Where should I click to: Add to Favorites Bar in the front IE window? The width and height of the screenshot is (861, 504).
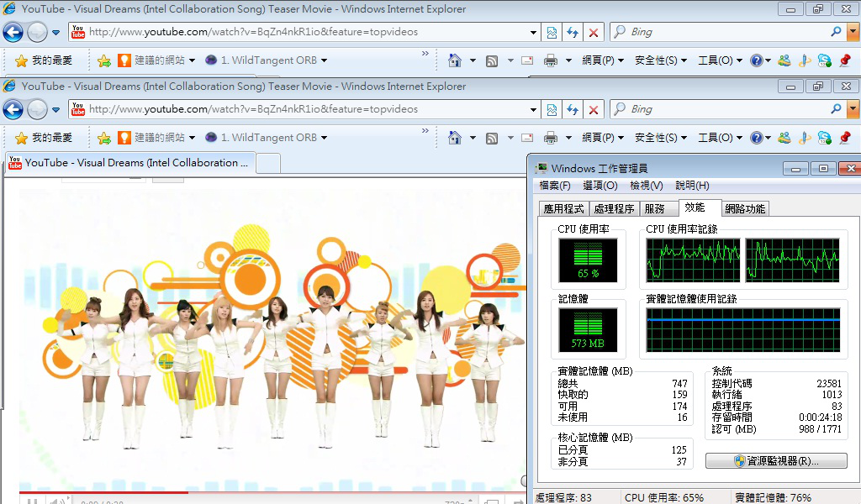(x=103, y=139)
